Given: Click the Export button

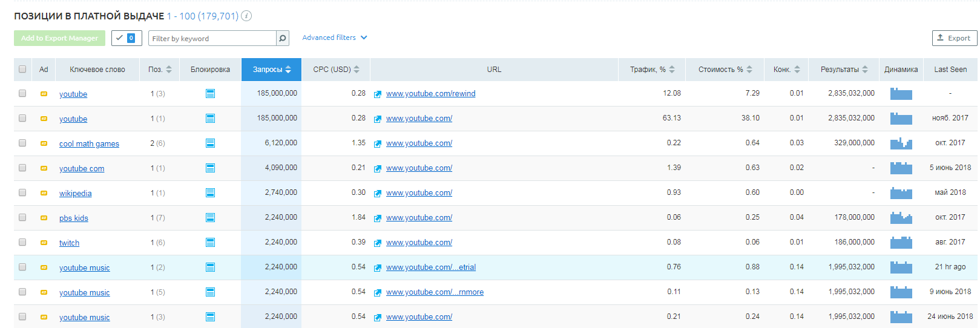Looking at the screenshot, I should [954, 38].
